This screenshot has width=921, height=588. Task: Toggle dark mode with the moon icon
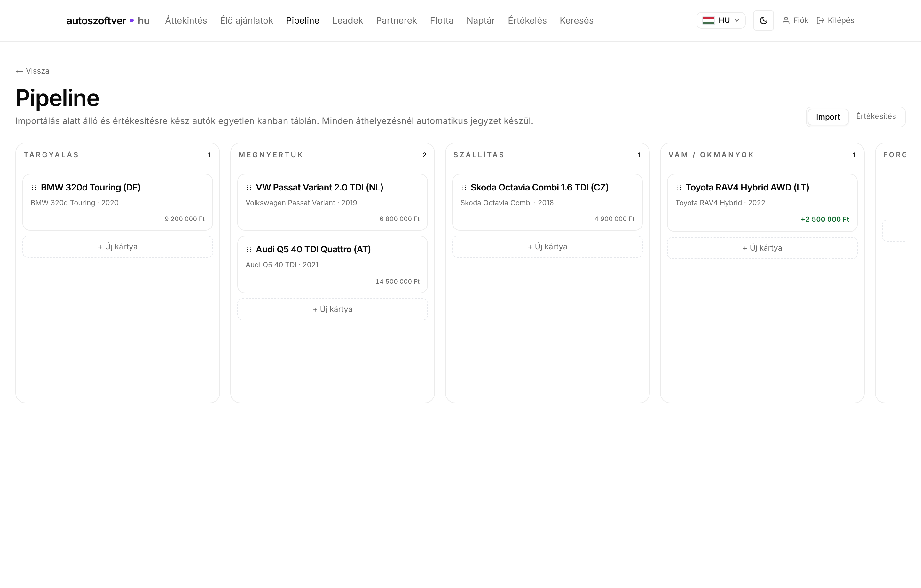coord(763,20)
